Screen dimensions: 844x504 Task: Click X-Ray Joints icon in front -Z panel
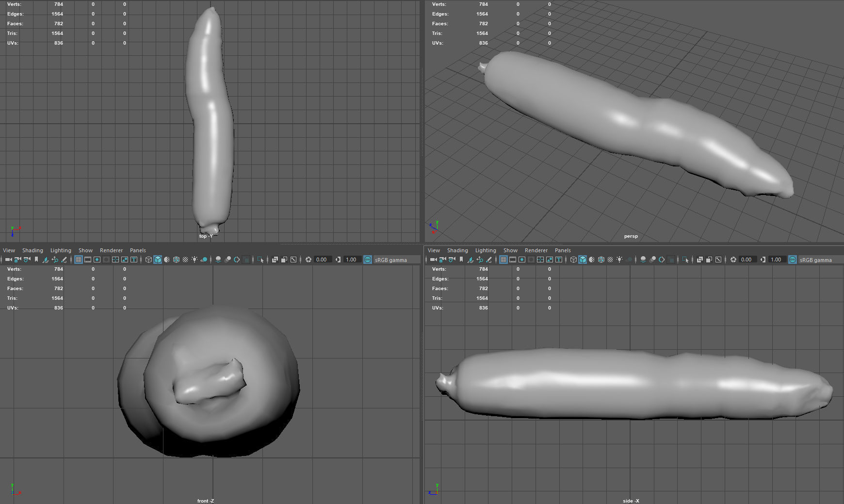[x=293, y=260]
